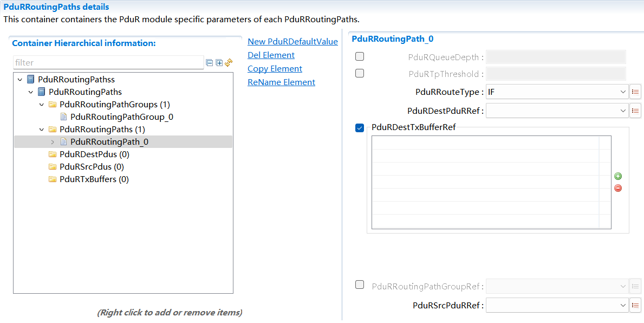Image resolution: width=644 pixels, height=323 pixels.
Task: Expand the PduRRoutingPath_0 node
Action: click(x=52, y=142)
